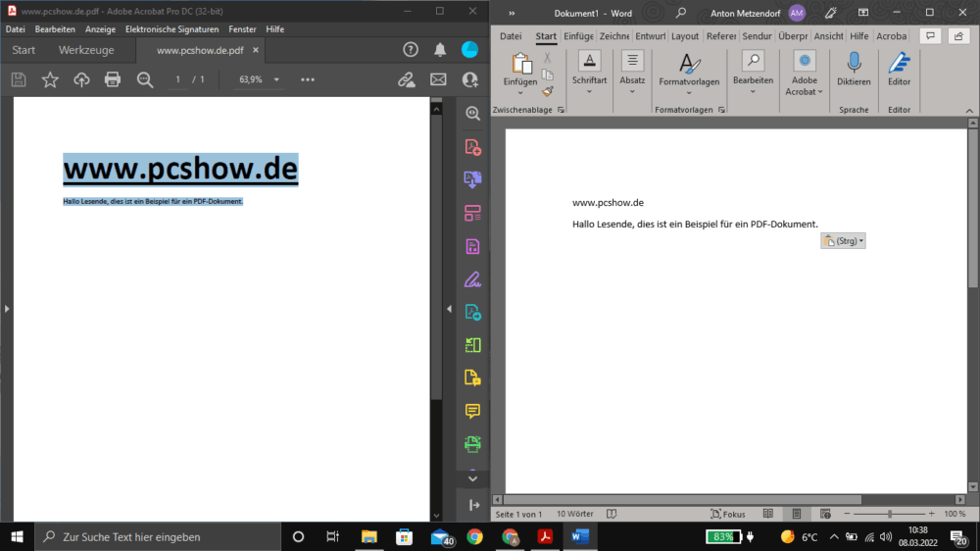Upload the PDF via the cloud arrow icon

click(81, 79)
